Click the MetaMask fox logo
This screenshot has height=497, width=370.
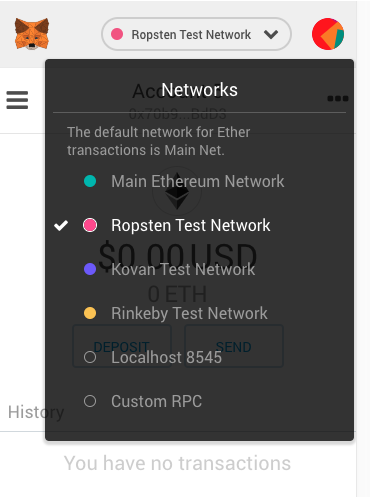click(32, 34)
